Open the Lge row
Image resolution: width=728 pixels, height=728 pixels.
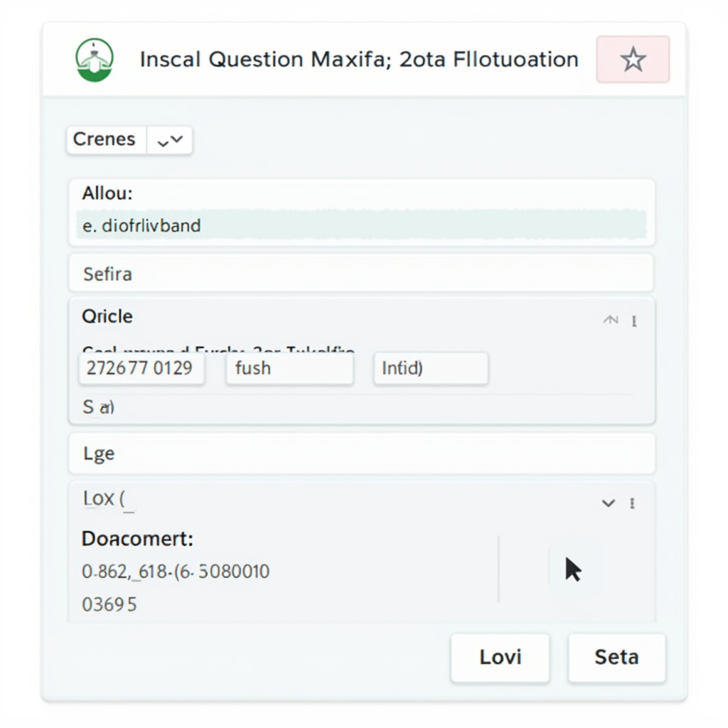tap(361, 453)
